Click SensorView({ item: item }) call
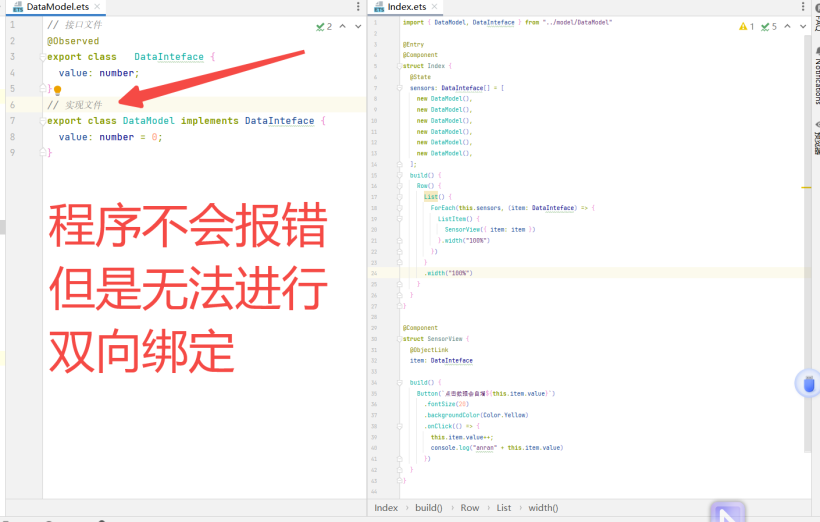Screen dimensions: 820x522 click(490, 230)
